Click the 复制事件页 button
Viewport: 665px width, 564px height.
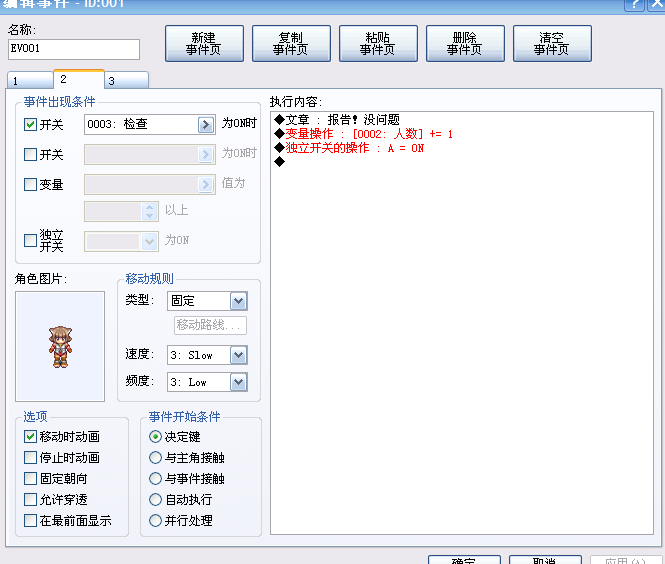[291, 44]
